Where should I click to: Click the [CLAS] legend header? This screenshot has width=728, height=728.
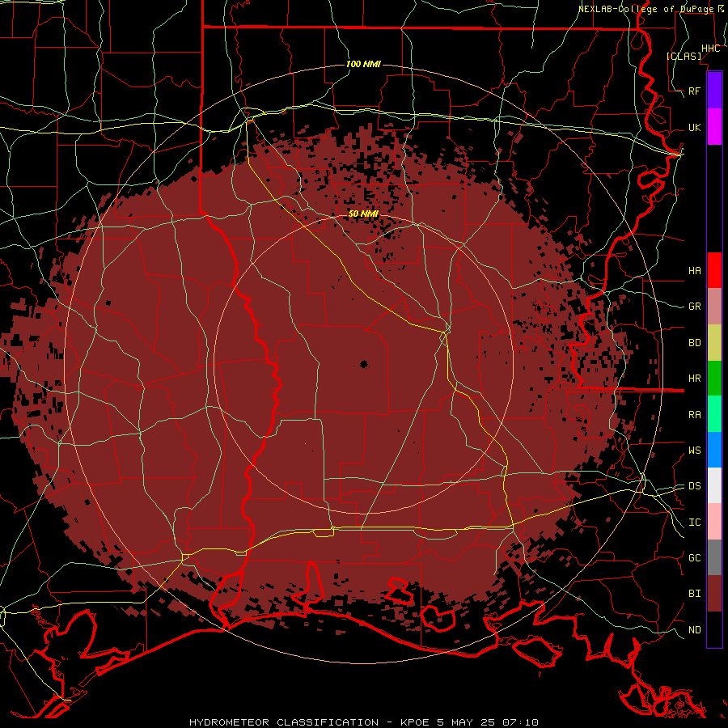point(684,56)
